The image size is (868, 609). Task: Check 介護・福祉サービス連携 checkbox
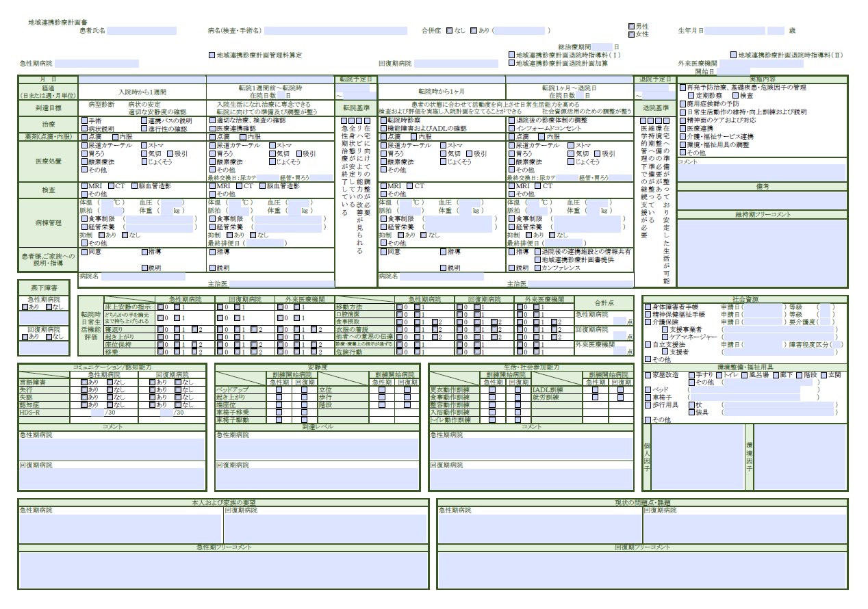pos(682,137)
